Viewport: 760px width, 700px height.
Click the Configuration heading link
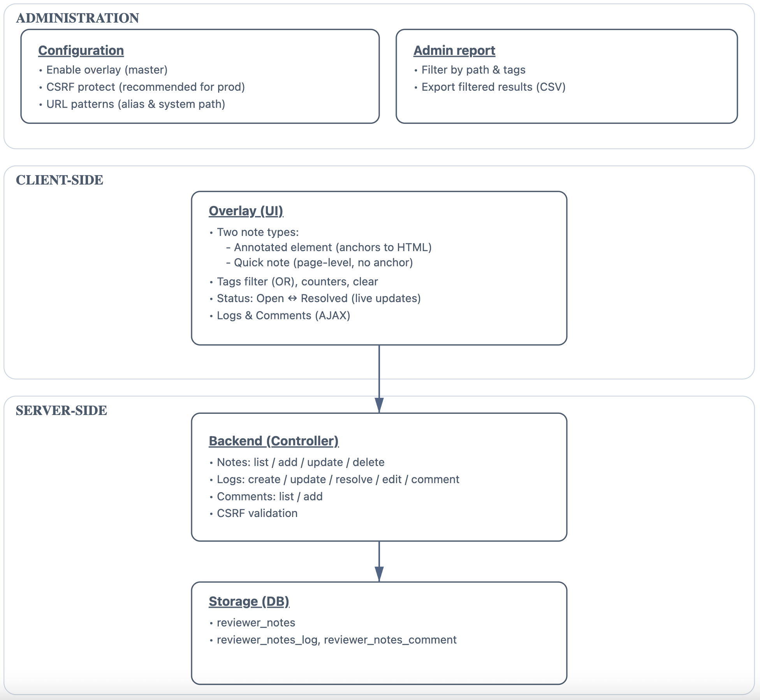click(81, 51)
